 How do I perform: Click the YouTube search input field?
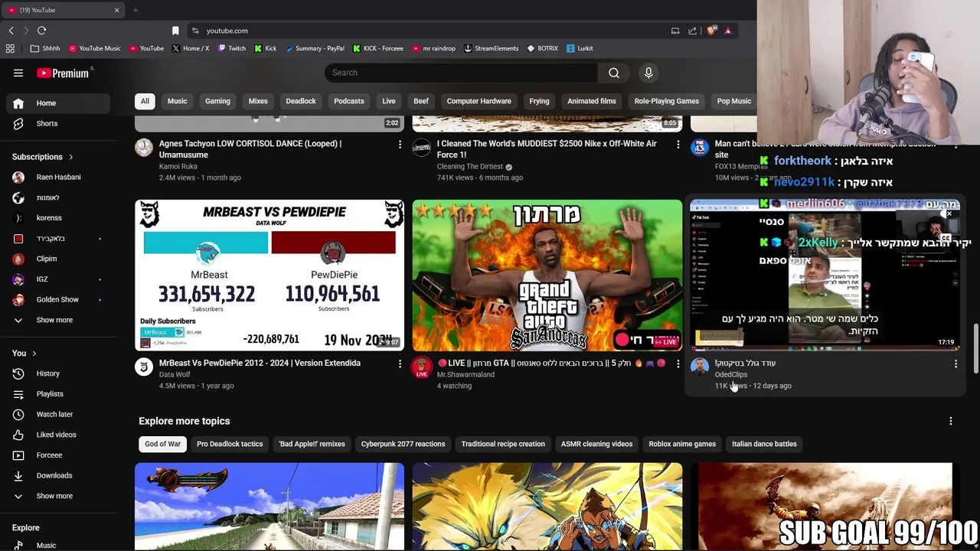point(461,73)
